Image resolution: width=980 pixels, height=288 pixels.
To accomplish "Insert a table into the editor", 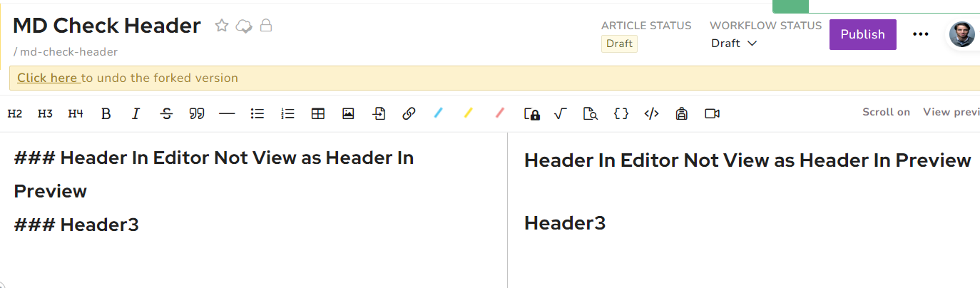I will click(318, 113).
